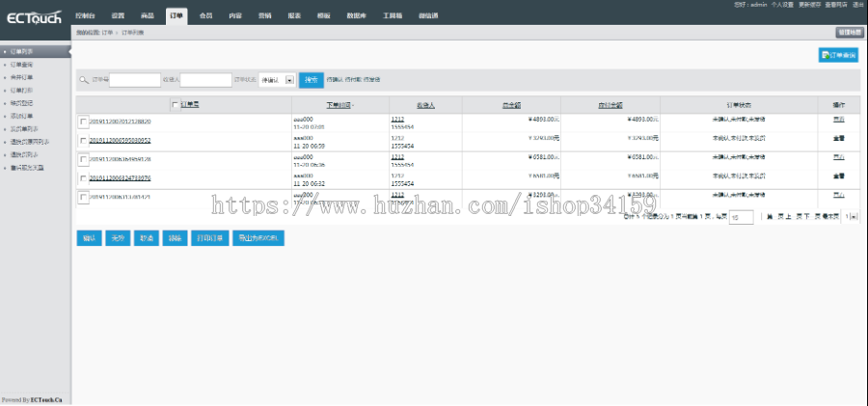Check the box for the 06:59 order
868x406 pixels.
83,141
